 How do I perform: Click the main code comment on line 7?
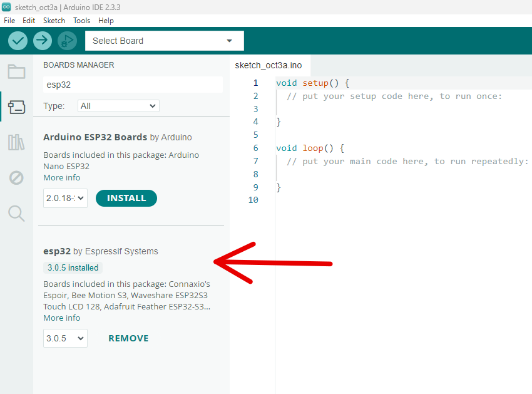[x=407, y=162]
